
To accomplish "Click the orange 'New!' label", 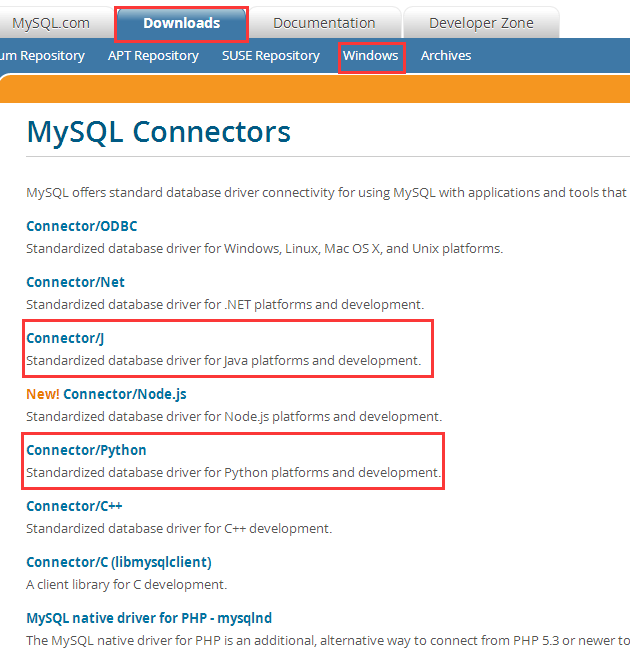I will point(42,394).
